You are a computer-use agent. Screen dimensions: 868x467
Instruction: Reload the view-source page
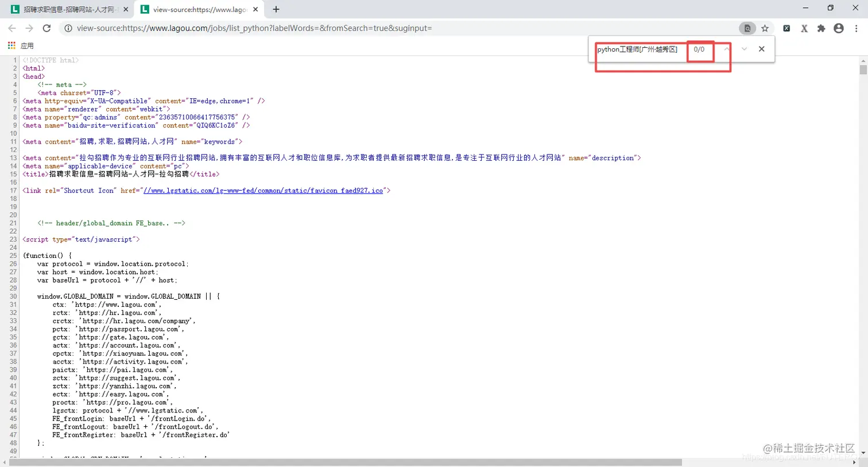(47, 28)
